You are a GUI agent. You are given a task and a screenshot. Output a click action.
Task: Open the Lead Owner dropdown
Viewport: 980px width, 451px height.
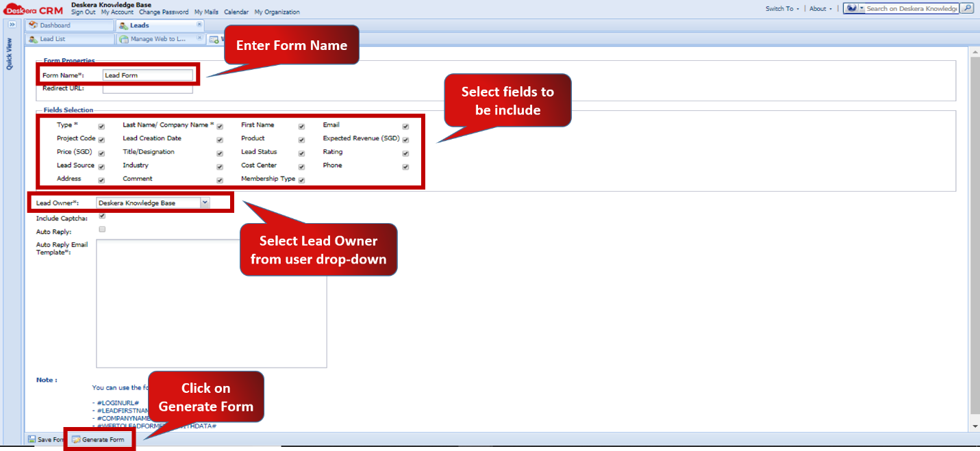pos(205,203)
